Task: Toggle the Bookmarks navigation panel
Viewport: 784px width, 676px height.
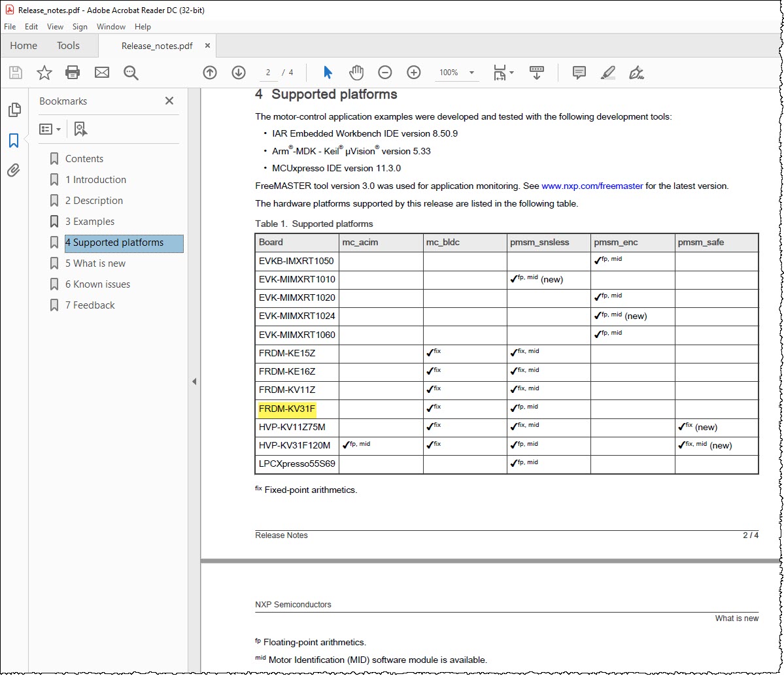Action: coord(14,141)
